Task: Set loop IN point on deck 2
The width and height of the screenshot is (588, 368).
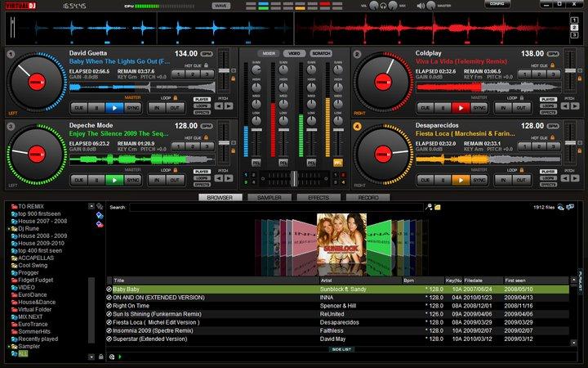Action: 504,107
